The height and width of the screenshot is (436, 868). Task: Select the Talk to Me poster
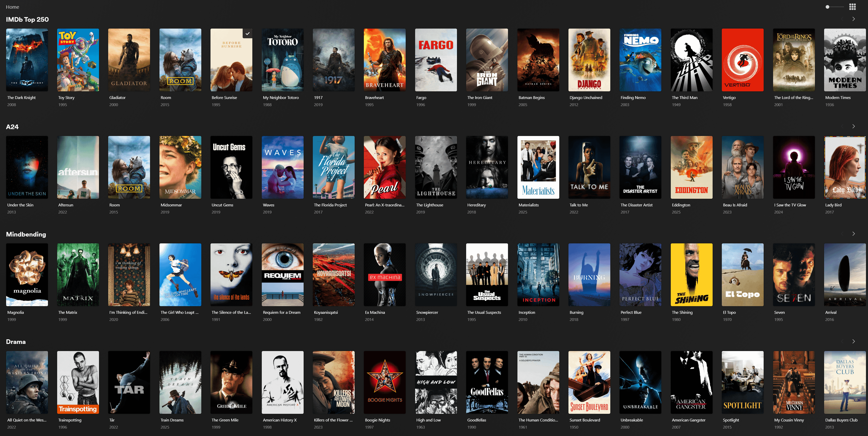589,167
